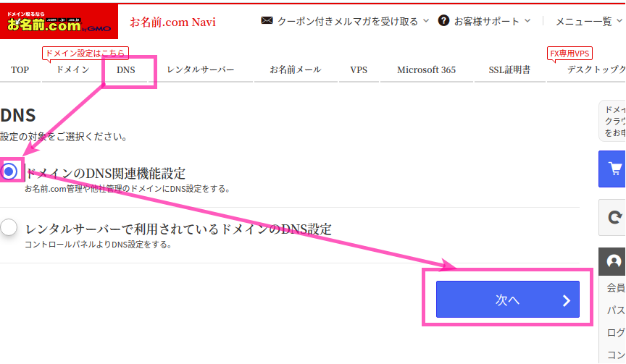Open the TOP tab
Viewport: 626px width, 364px height.
(20, 69)
